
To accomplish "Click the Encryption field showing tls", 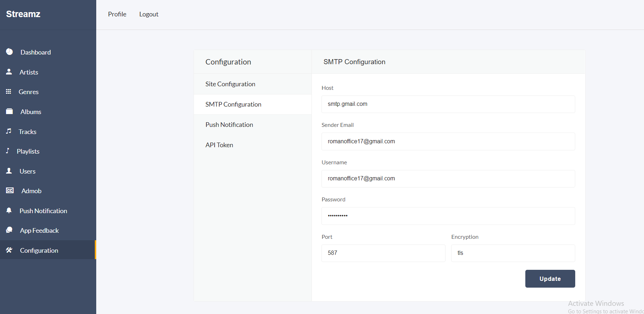I will 513,253.
